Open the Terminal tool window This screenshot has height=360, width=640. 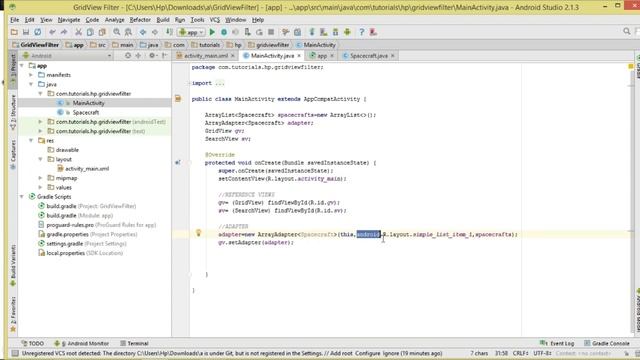coord(134,343)
